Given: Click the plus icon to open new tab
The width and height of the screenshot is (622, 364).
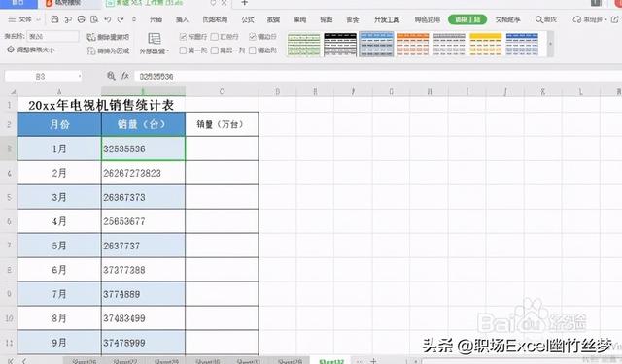Looking at the screenshot, I should tap(244, 3).
